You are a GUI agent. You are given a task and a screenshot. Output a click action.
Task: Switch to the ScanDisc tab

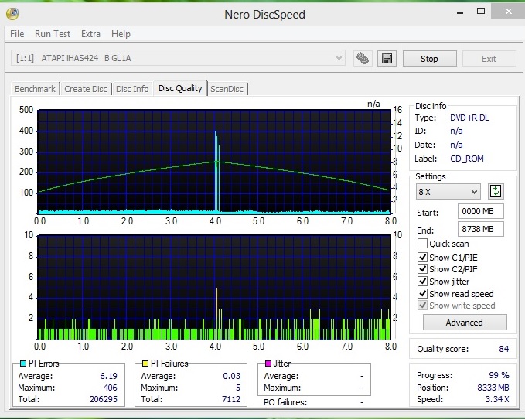(x=227, y=89)
